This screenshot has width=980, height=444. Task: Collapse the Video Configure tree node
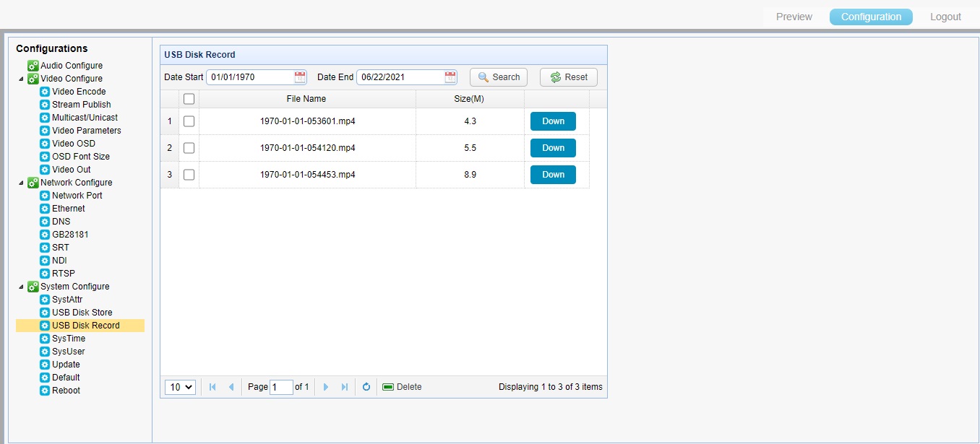[22, 79]
